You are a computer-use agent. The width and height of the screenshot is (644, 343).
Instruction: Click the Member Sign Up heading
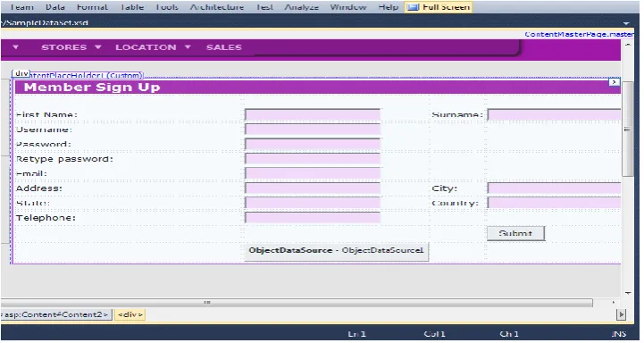(x=92, y=87)
